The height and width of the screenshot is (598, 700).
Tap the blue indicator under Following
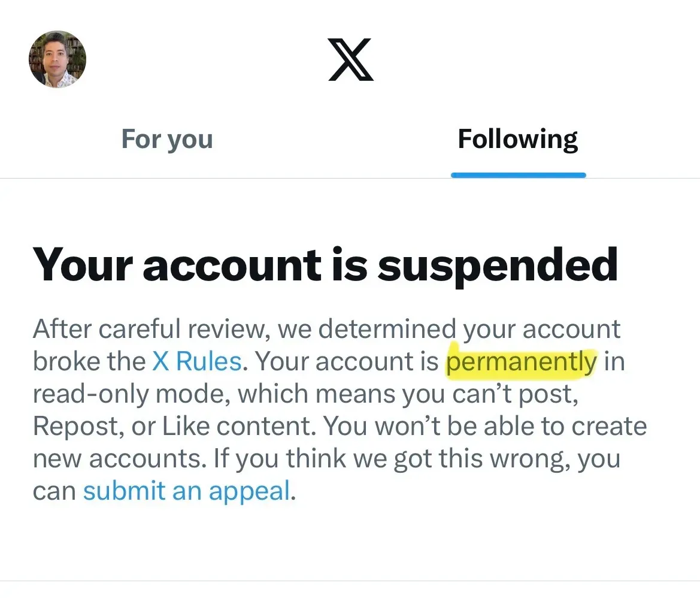pos(519,175)
